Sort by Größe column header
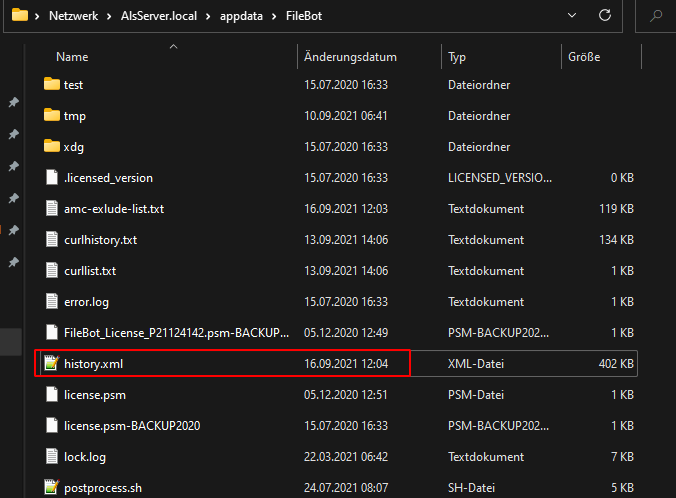Viewport: 676px width, 498px height. 584,57
